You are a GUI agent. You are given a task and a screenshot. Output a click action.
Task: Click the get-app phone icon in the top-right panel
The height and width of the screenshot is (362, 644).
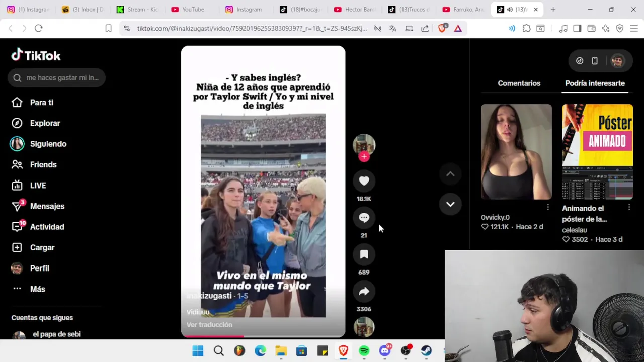pos(595,61)
